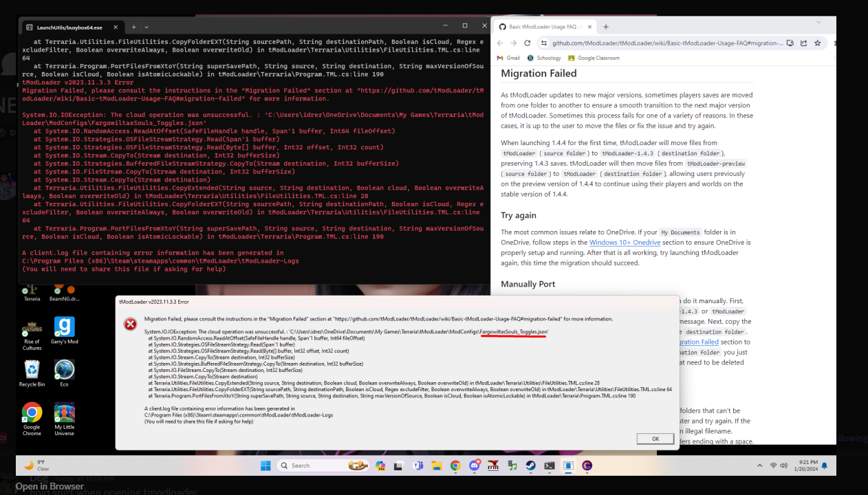Close the busybox64.exe terminal tab
Viewport: 868px width, 495px height.
pyautogui.click(x=115, y=27)
